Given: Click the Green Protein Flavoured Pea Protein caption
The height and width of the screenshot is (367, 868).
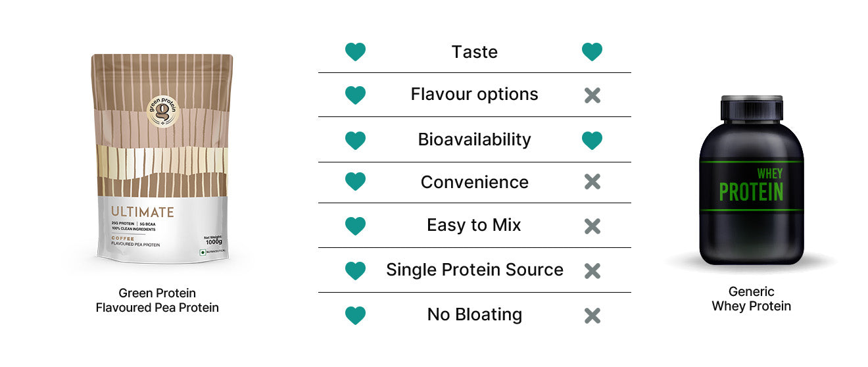Looking at the screenshot, I should [157, 300].
